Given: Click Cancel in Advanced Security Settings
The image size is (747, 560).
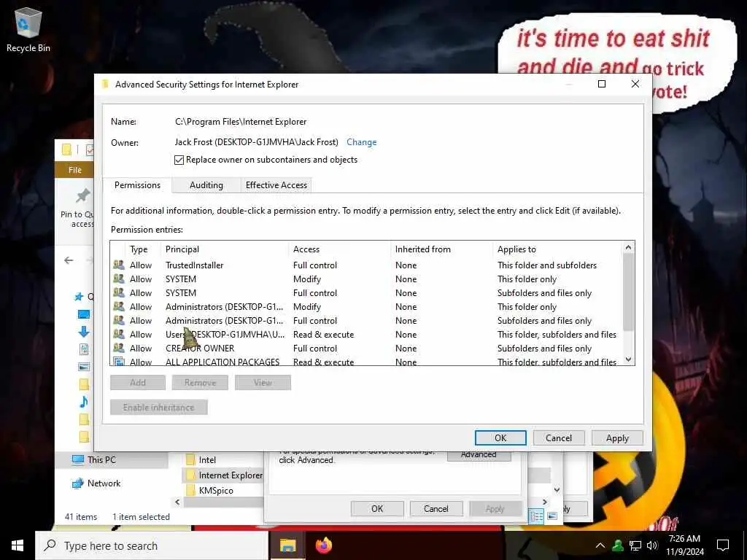Looking at the screenshot, I should coord(558,438).
